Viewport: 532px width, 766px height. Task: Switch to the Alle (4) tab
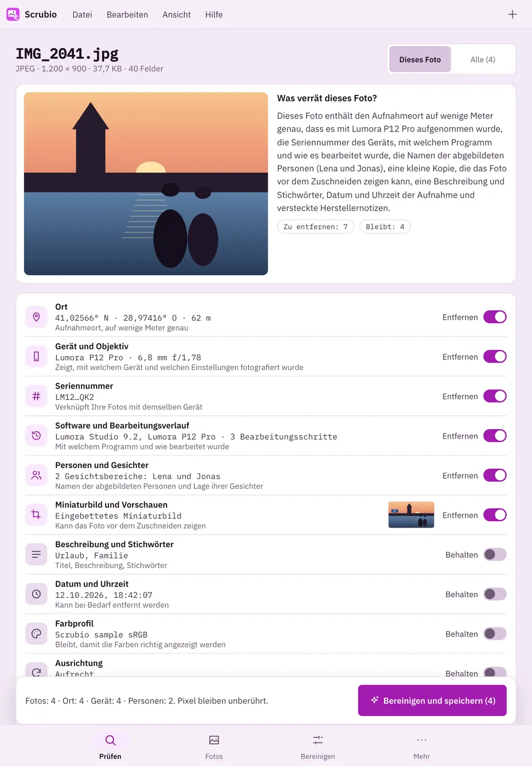pyautogui.click(x=483, y=59)
